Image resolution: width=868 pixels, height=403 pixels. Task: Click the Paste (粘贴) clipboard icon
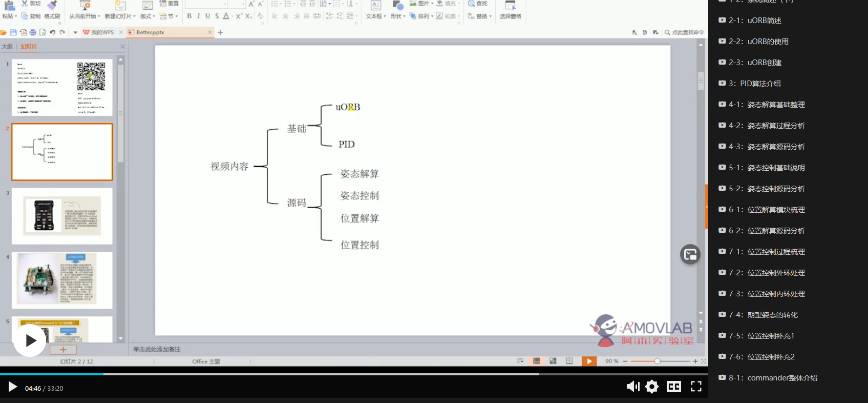click(9, 6)
